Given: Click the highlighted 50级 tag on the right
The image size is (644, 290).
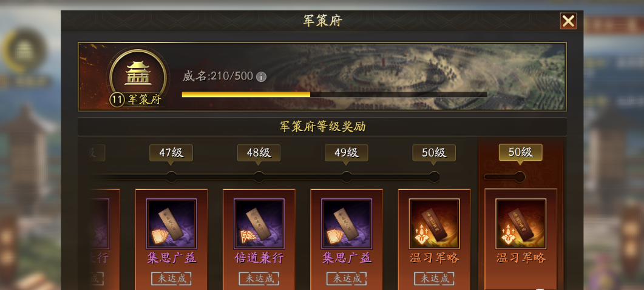Looking at the screenshot, I should tap(520, 152).
